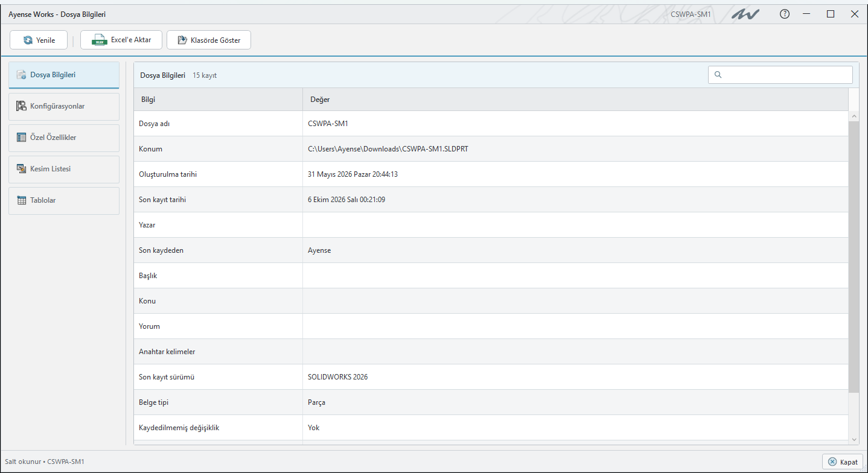
Task: Click the CSWPA-SM1 value in Dosya adı row
Action: tap(328, 124)
